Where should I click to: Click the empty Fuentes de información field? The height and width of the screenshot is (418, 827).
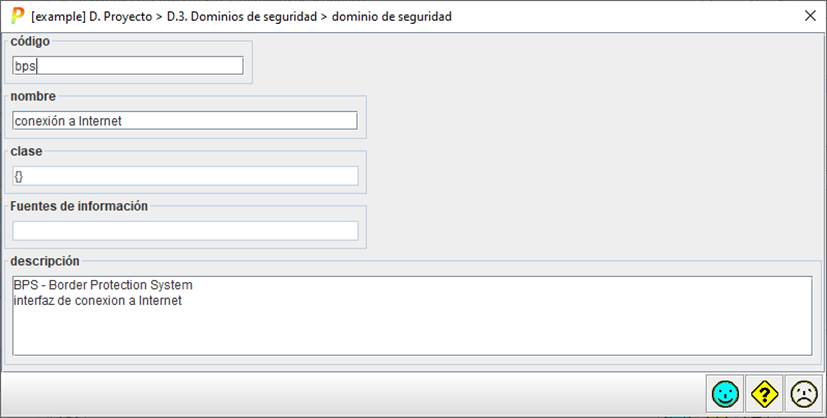click(185, 231)
